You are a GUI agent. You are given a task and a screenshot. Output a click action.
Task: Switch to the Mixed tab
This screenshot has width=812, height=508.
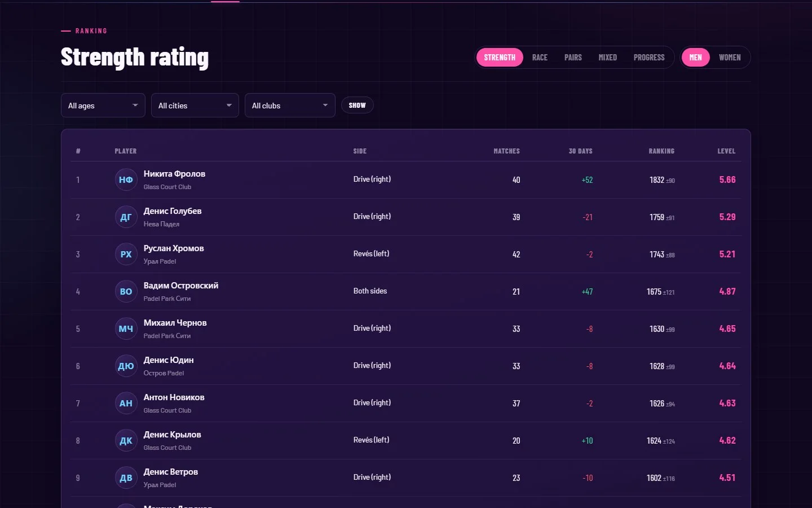tap(608, 58)
